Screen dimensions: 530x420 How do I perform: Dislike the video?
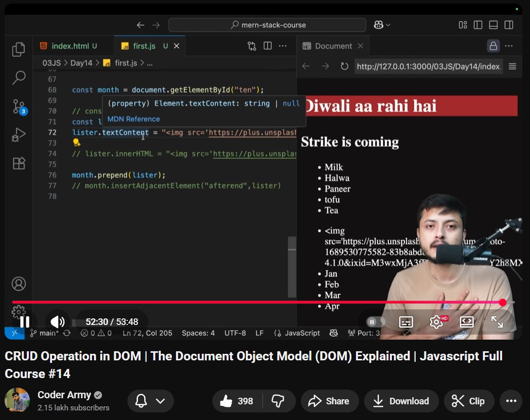coord(278,401)
